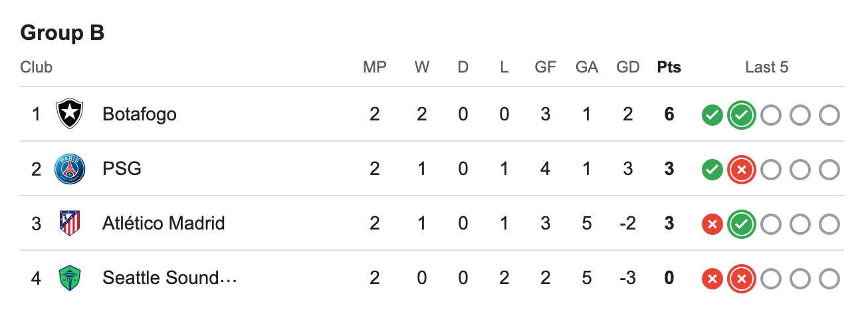Click the Last 5 column header
This screenshot has height=318, width=868.
tap(766, 67)
